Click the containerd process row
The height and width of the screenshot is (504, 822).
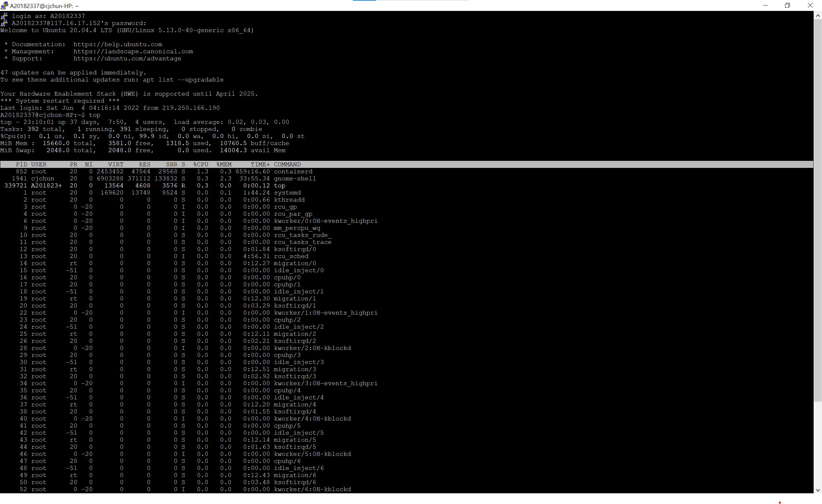tap(293, 171)
